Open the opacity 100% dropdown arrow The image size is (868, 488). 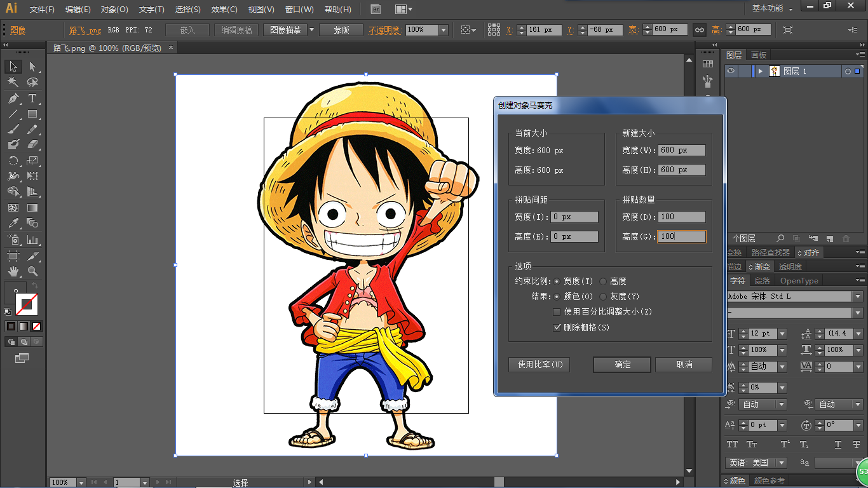click(x=444, y=30)
